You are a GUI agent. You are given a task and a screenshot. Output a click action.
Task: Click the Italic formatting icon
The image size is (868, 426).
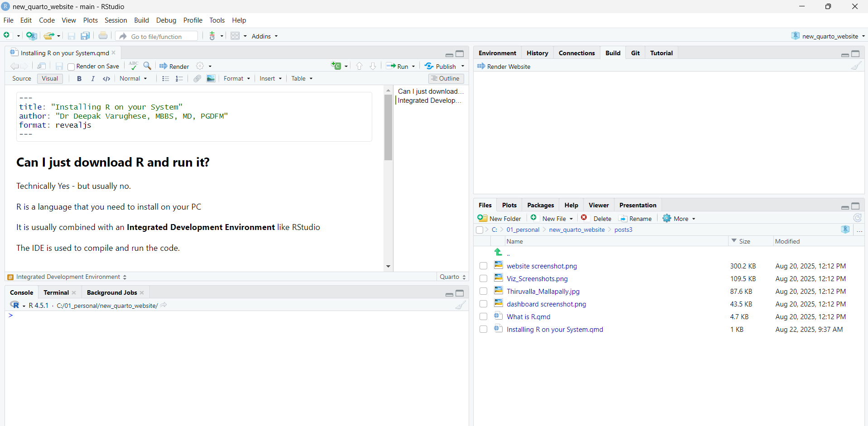(x=93, y=79)
